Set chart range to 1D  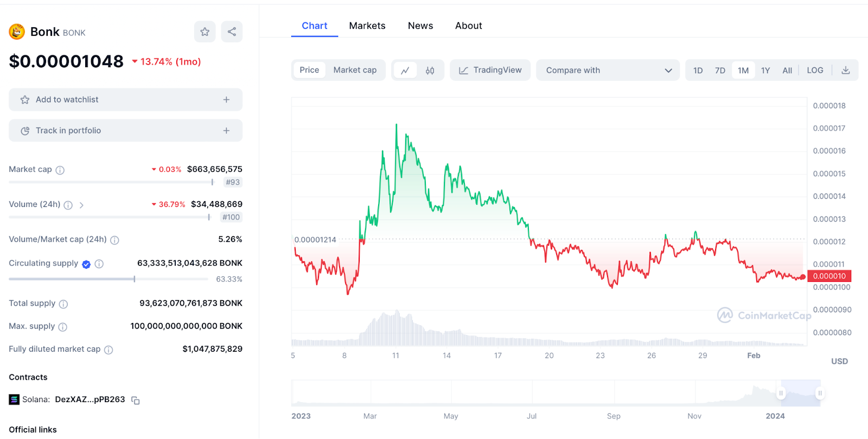pyautogui.click(x=698, y=70)
